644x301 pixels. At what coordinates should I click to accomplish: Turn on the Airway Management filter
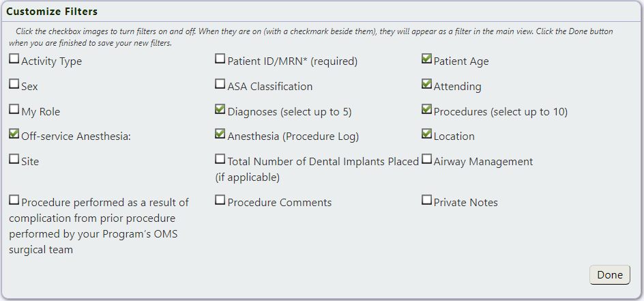[x=426, y=158]
